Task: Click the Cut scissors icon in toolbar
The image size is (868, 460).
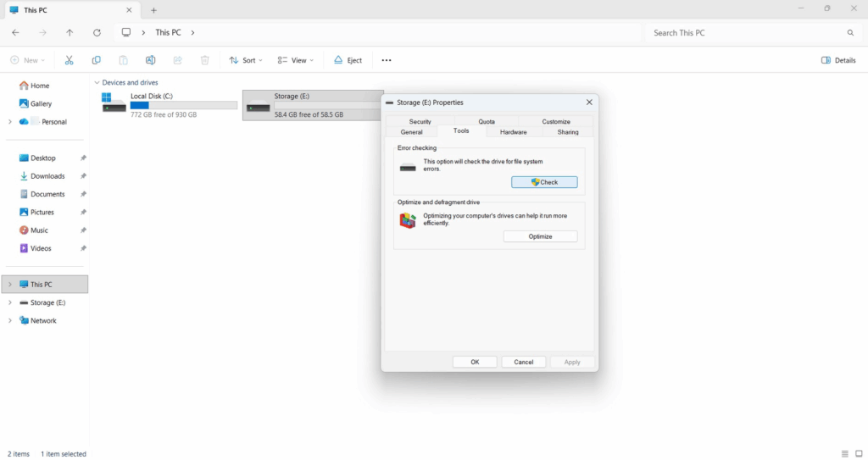Action: 69,60
